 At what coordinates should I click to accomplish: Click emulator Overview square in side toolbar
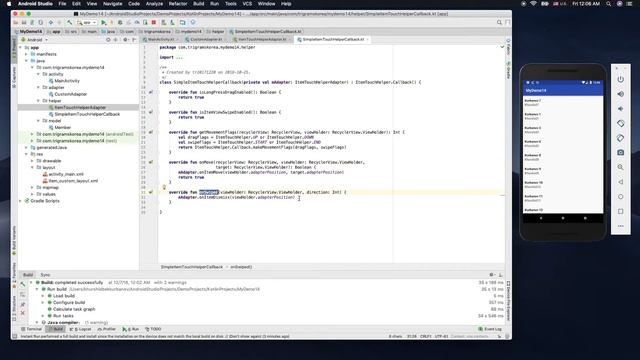coord(620,211)
